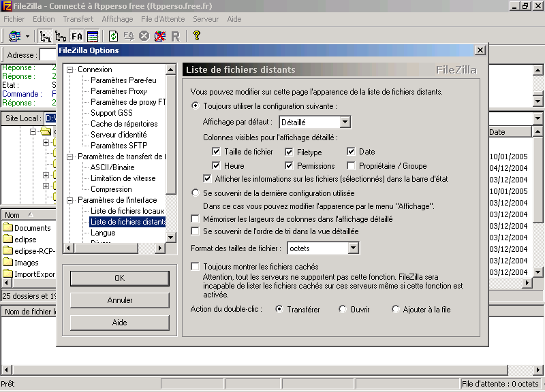Enable 'Se souvenir de l'ordre de tri' checkbox
Image resolution: width=545 pixels, height=392 pixels.
click(196, 231)
